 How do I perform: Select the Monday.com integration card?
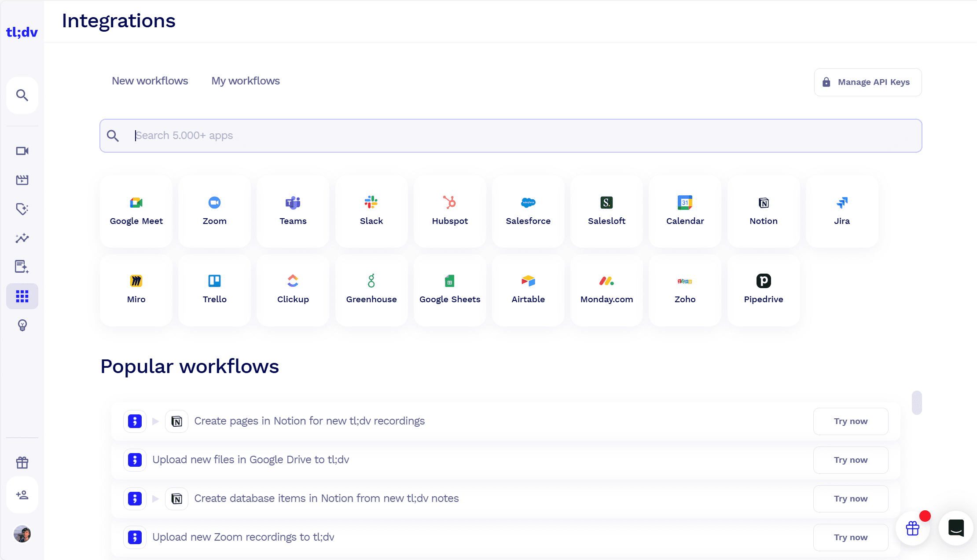point(606,290)
